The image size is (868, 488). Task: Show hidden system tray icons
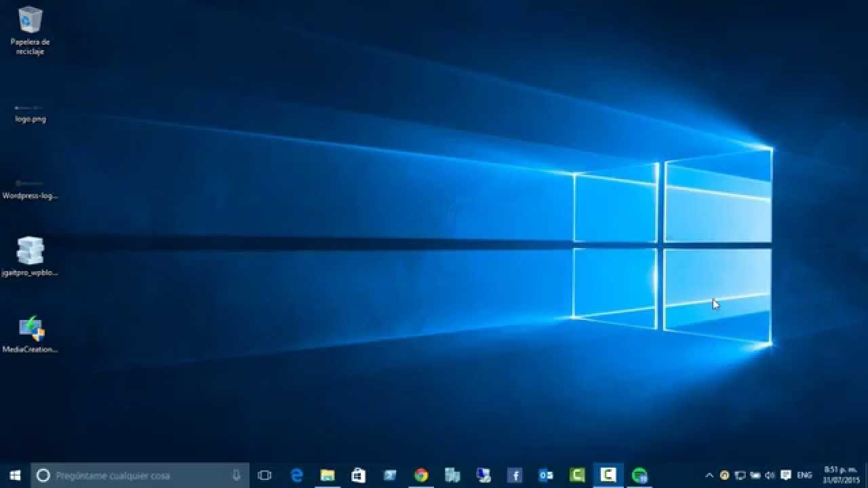click(709, 475)
